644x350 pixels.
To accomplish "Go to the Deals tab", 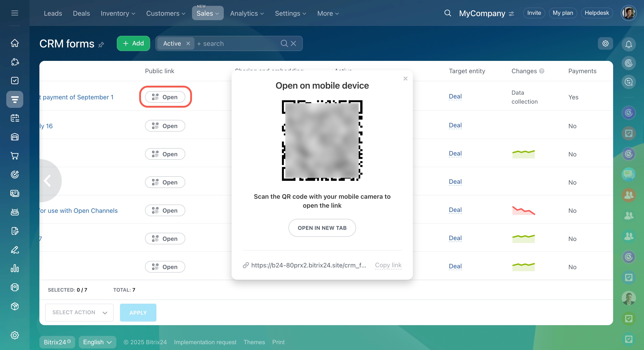I will click(x=81, y=13).
